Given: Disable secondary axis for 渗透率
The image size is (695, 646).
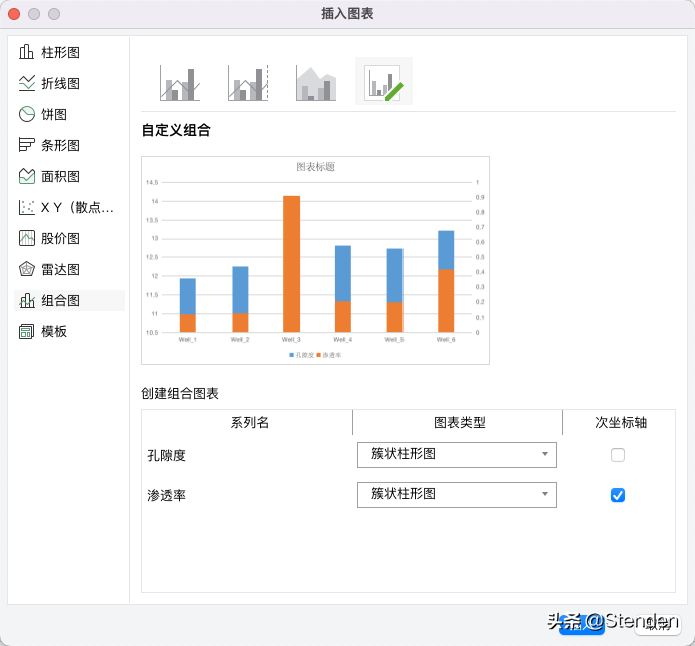Looking at the screenshot, I should click(618, 495).
